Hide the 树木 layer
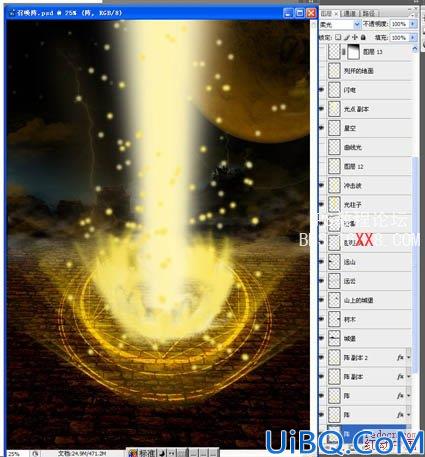This screenshot has height=457, width=425. click(x=322, y=319)
